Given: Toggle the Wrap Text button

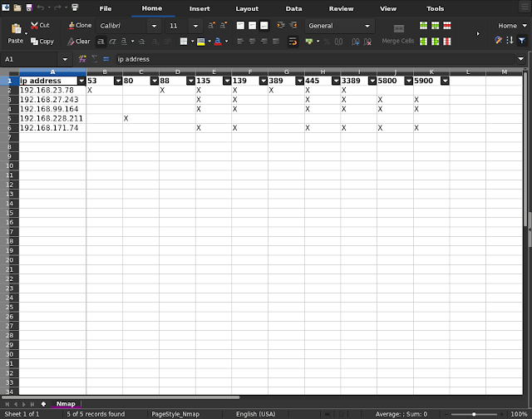Looking at the screenshot, I should point(293,41).
